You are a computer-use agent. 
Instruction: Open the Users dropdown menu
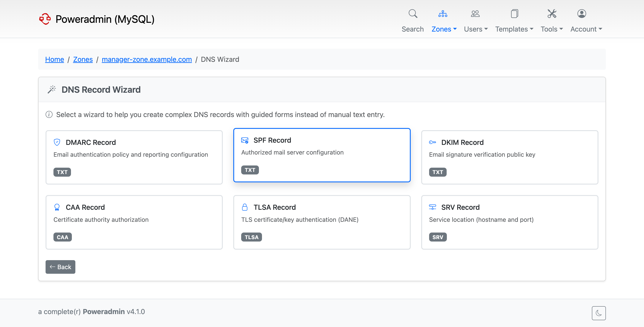click(x=476, y=29)
